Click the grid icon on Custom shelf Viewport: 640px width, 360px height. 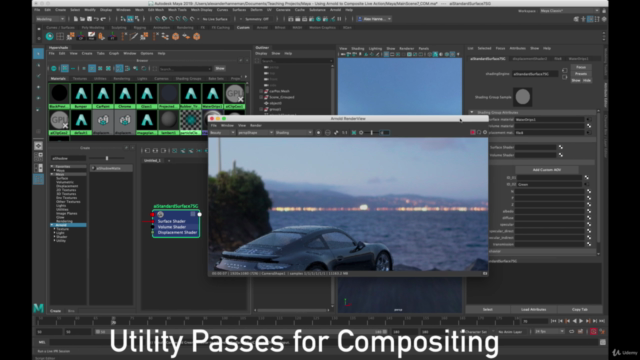point(60,36)
